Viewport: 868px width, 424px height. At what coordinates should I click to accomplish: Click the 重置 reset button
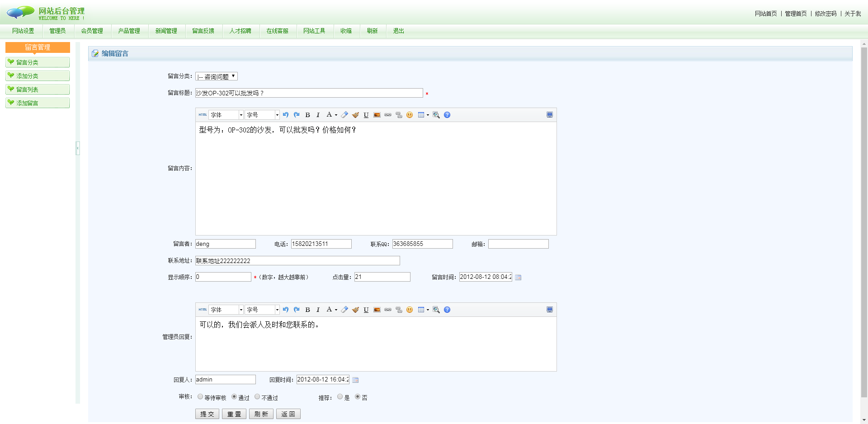(234, 414)
